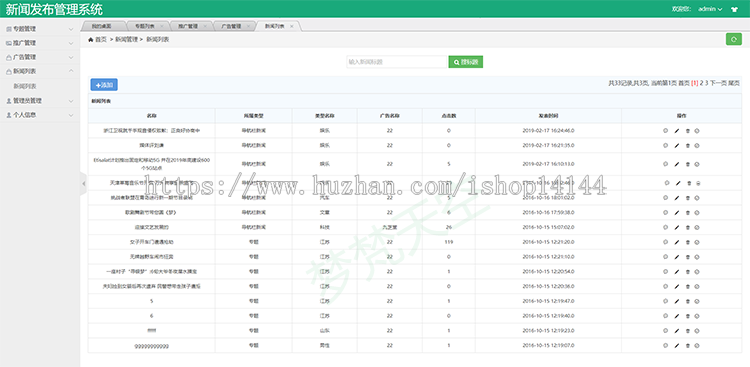The image size is (750, 367).
Task: Delete the news row named ggggggggggg
Action: [687, 346]
